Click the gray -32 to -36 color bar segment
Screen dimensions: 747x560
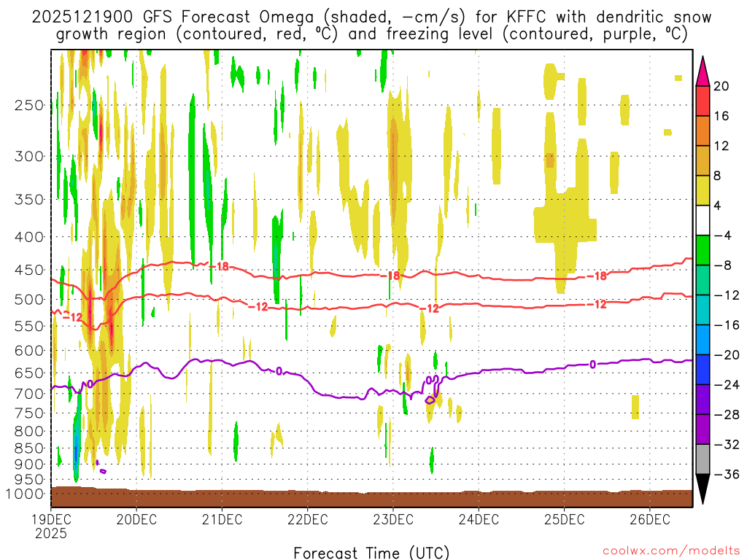pyautogui.click(x=703, y=459)
